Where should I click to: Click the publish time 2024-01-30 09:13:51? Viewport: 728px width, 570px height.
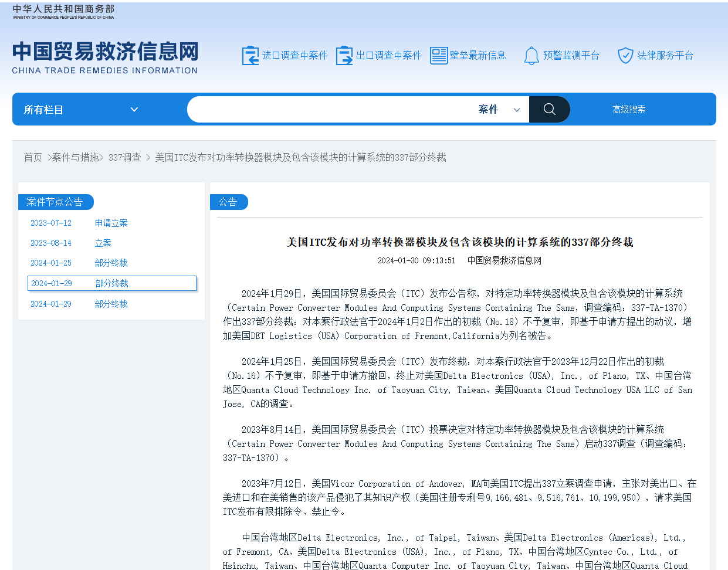click(x=417, y=260)
